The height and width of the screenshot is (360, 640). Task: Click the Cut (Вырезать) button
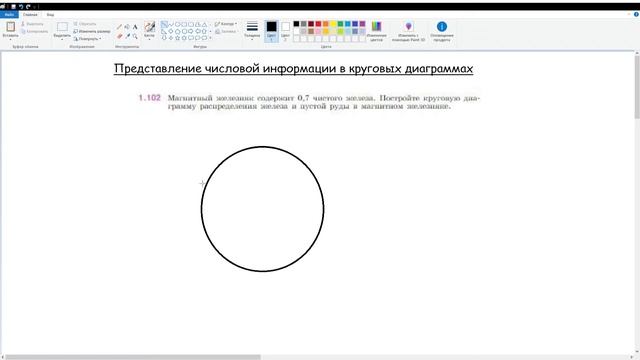point(32,24)
